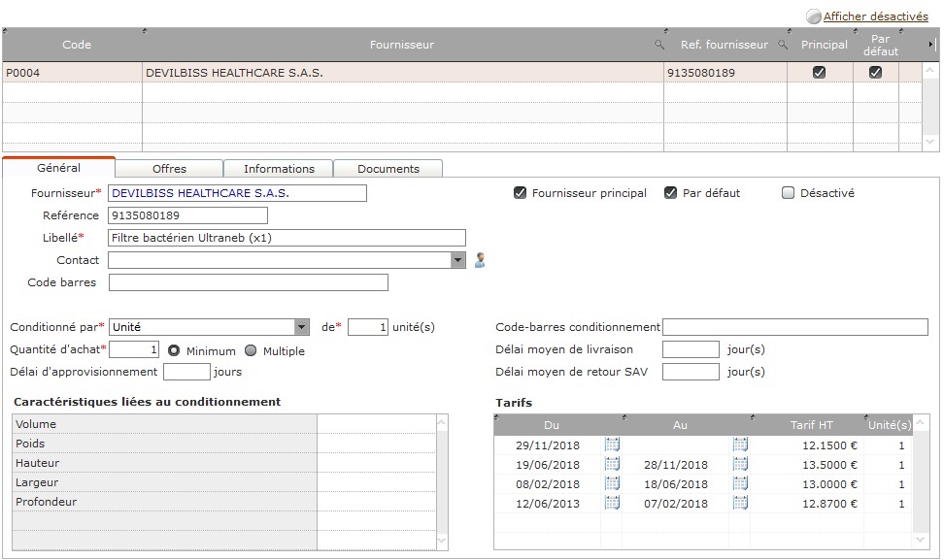Check the Désactivé checkbox
The height and width of the screenshot is (560, 944).
[x=788, y=193]
